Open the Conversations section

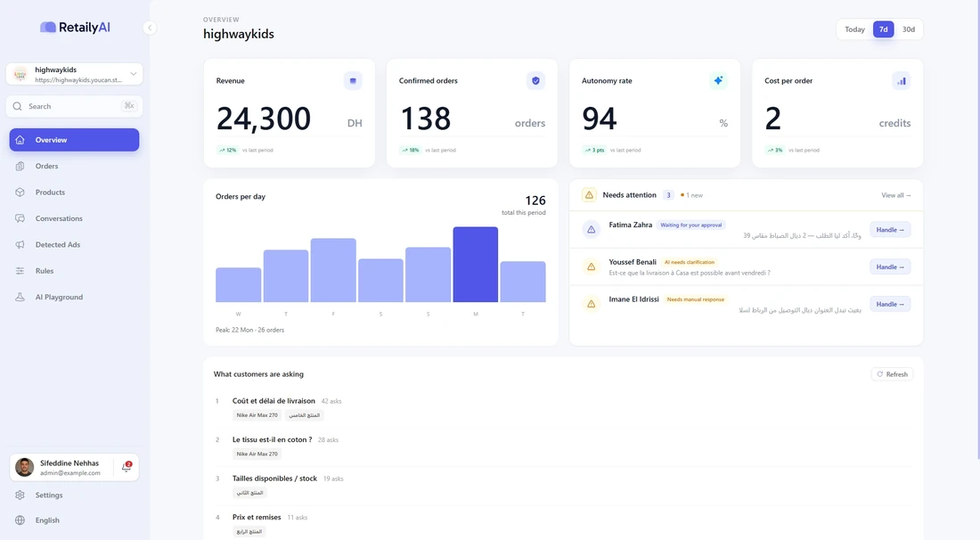click(x=59, y=218)
